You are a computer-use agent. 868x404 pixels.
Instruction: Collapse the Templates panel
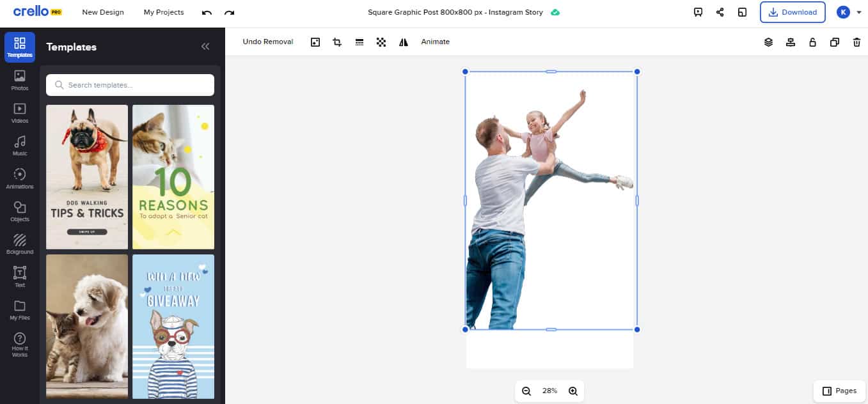(205, 47)
